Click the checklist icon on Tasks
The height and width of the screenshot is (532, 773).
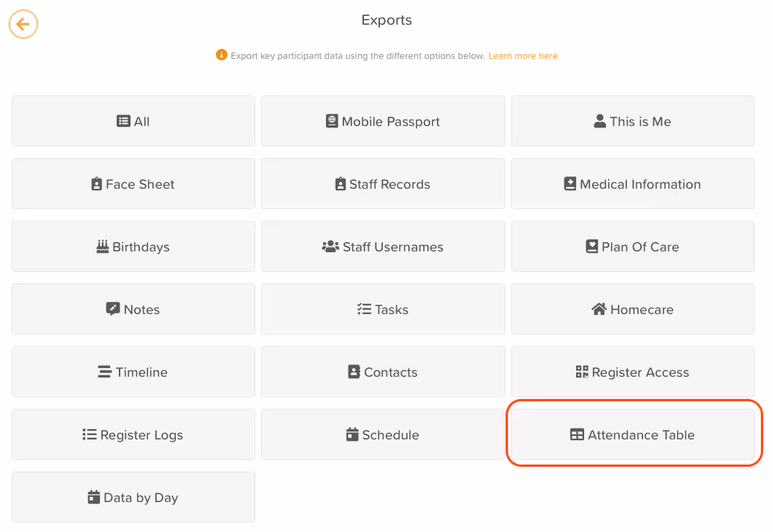[365, 309]
